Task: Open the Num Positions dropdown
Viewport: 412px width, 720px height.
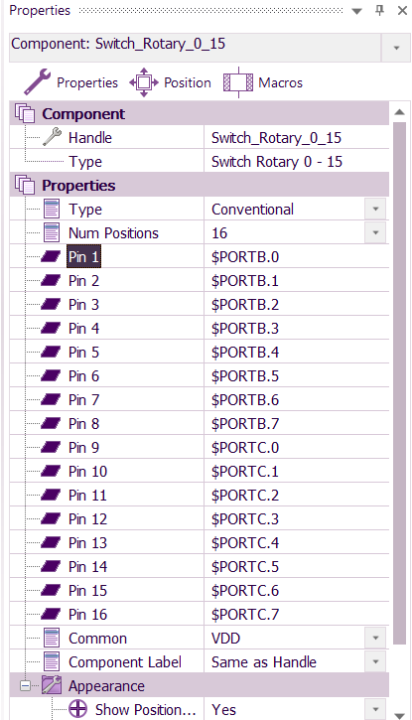Action: tap(375, 233)
